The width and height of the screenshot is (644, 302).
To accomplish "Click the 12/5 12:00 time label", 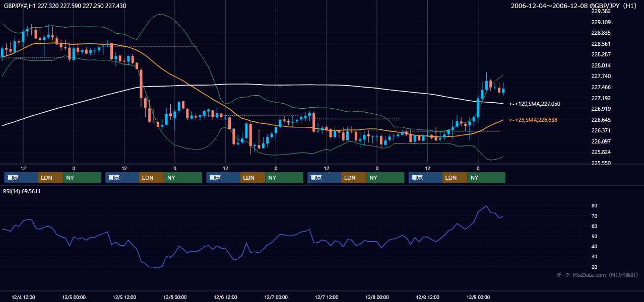I will 124,297.
